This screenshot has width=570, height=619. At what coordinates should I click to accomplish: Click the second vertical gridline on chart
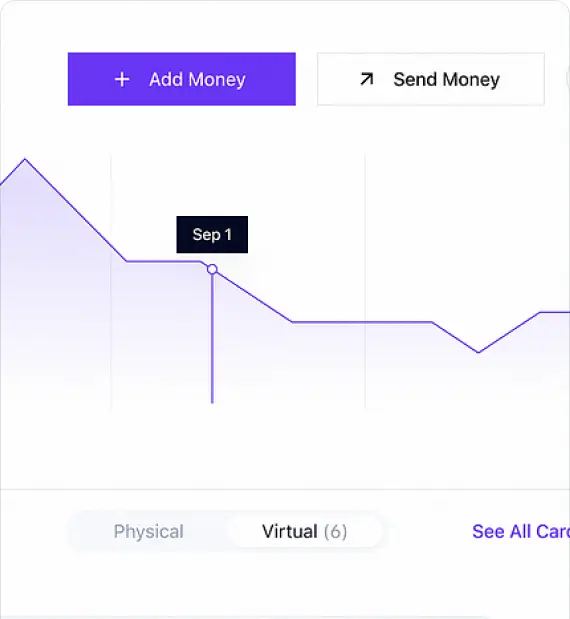[x=365, y=282]
